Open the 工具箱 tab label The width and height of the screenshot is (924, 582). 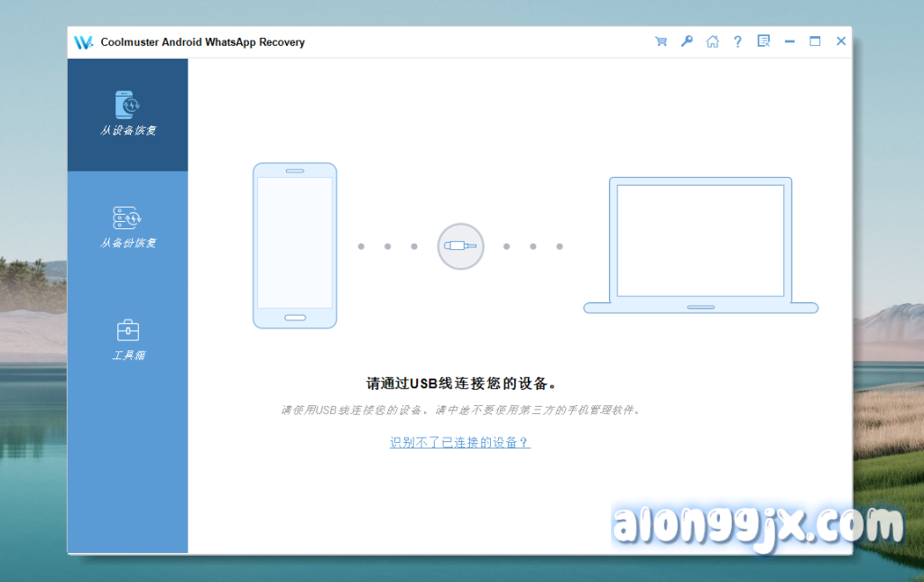pyautogui.click(x=127, y=356)
